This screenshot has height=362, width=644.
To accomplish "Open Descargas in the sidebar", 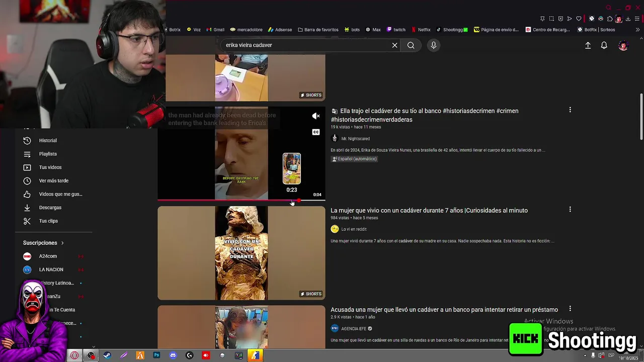I will [x=50, y=208].
